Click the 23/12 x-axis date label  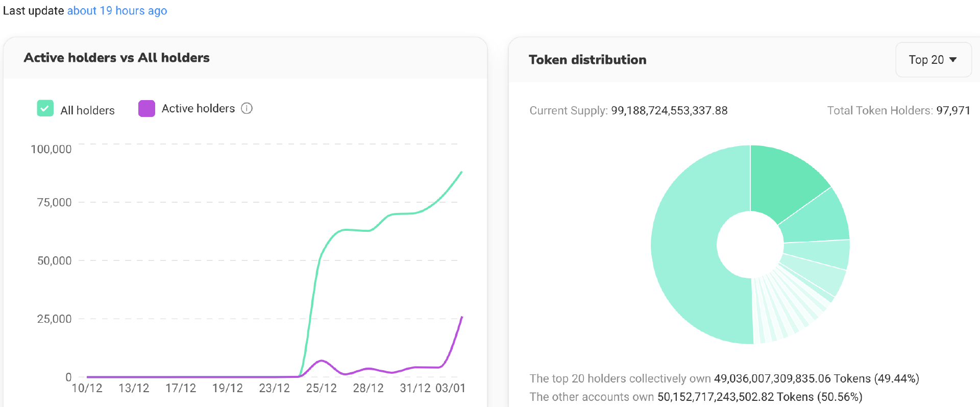pyautogui.click(x=275, y=388)
